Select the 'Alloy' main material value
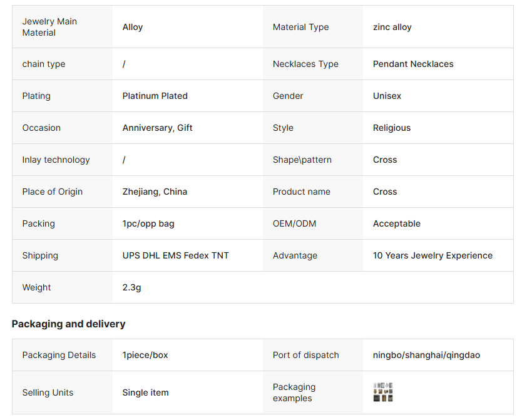 pyautogui.click(x=133, y=27)
